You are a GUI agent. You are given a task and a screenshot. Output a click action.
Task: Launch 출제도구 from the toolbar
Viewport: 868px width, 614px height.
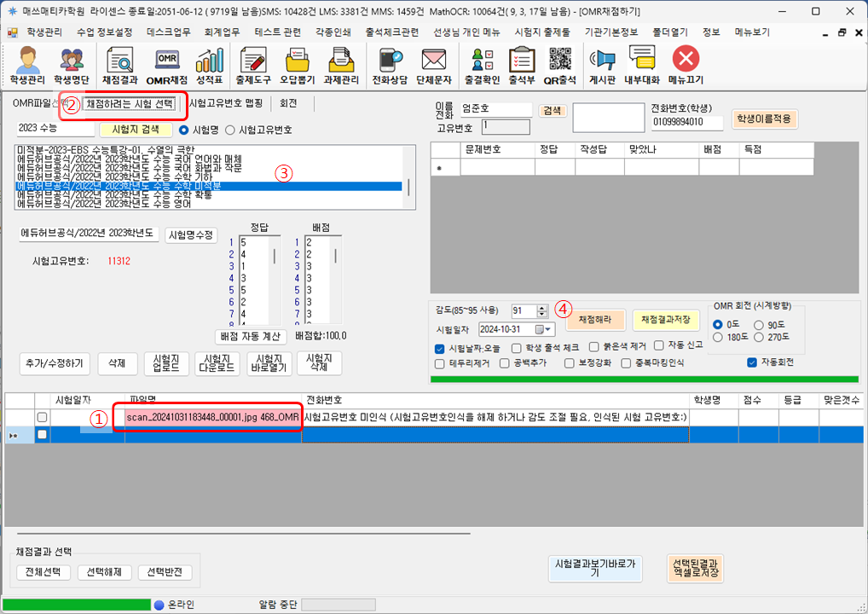[252, 66]
